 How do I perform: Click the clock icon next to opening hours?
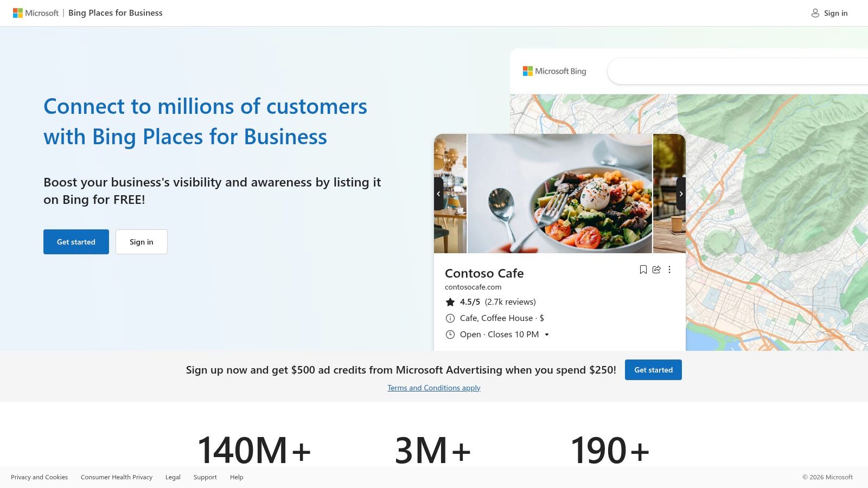(450, 335)
